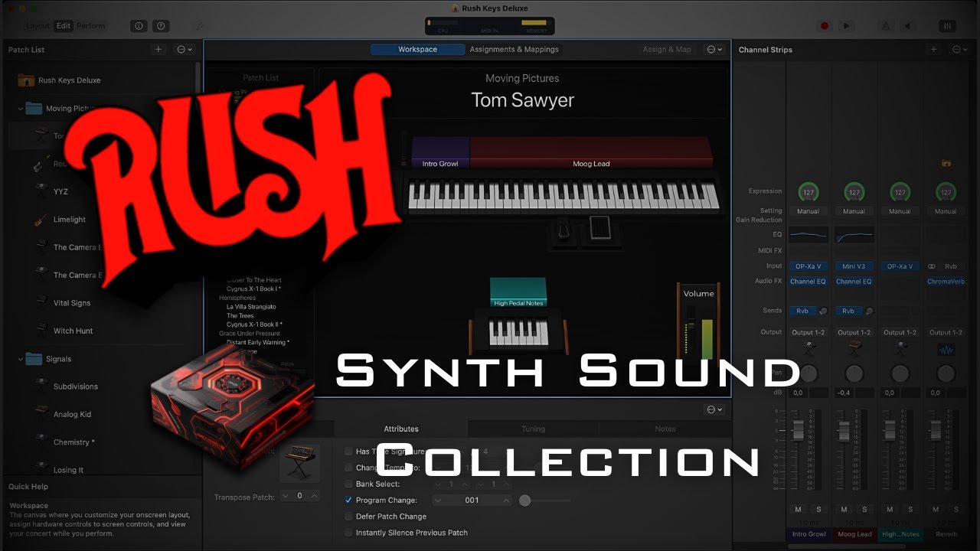Select the Workspace tab
980x551 pixels.
click(417, 49)
